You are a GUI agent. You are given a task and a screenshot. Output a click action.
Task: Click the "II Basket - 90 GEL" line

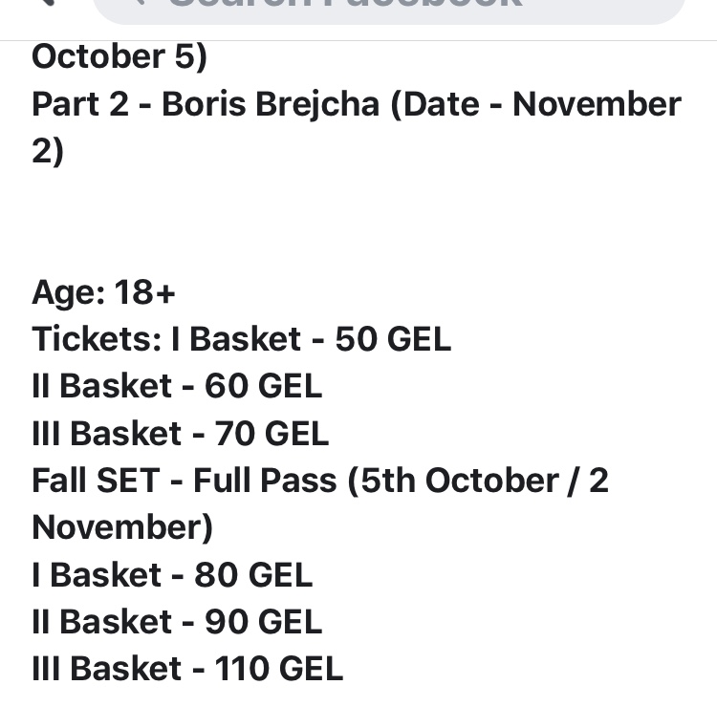click(x=177, y=622)
